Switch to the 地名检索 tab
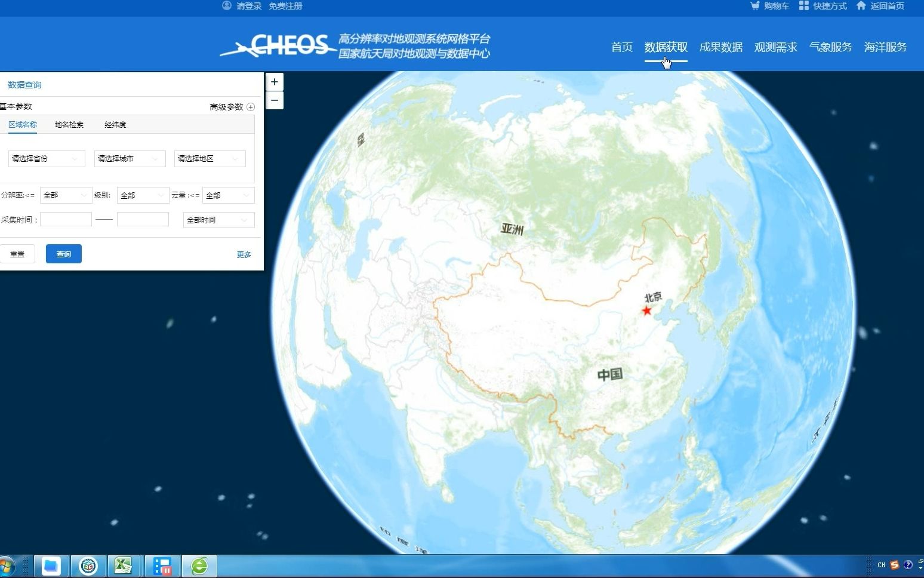 click(69, 125)
